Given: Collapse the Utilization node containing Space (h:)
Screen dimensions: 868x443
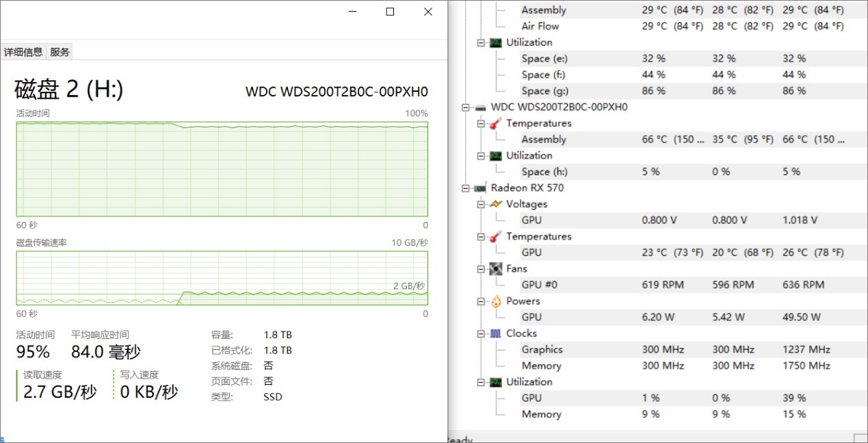Looking at the screenshot, I should click(x=481, y=156).
